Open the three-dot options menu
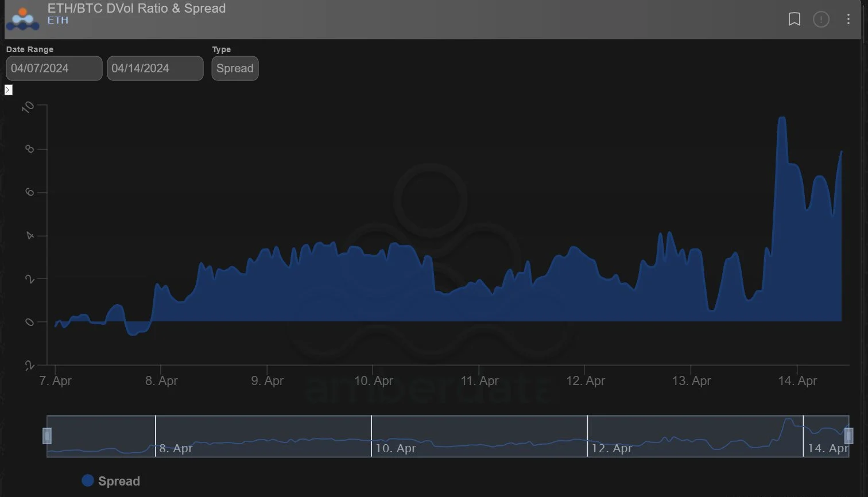868x497 pixels. (x=848, y=20)
